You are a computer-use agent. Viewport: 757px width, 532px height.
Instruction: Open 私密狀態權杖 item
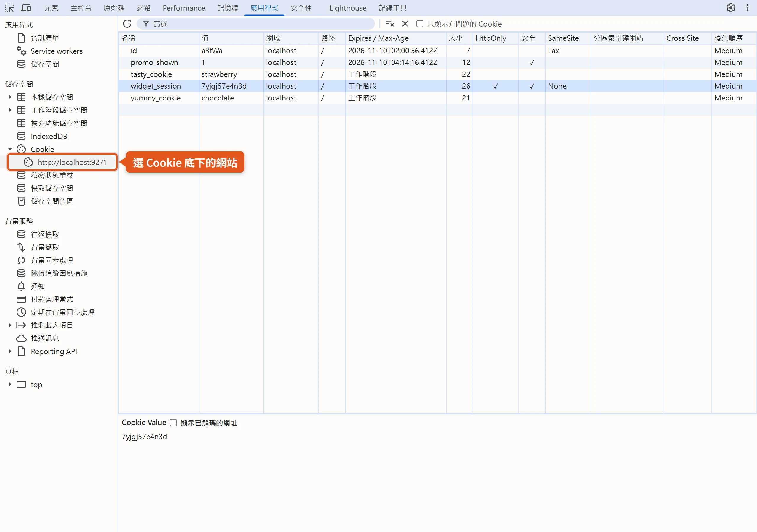click(52, 175)
